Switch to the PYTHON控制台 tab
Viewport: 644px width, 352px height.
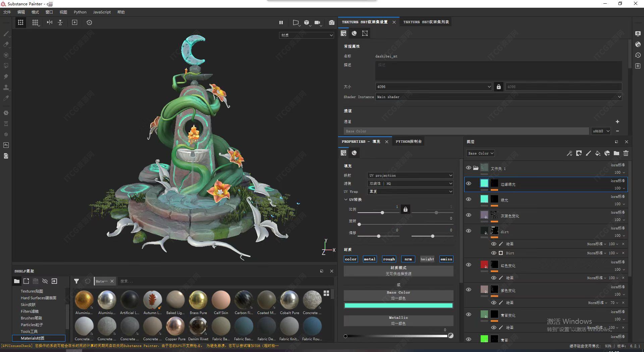pos(409,141)
